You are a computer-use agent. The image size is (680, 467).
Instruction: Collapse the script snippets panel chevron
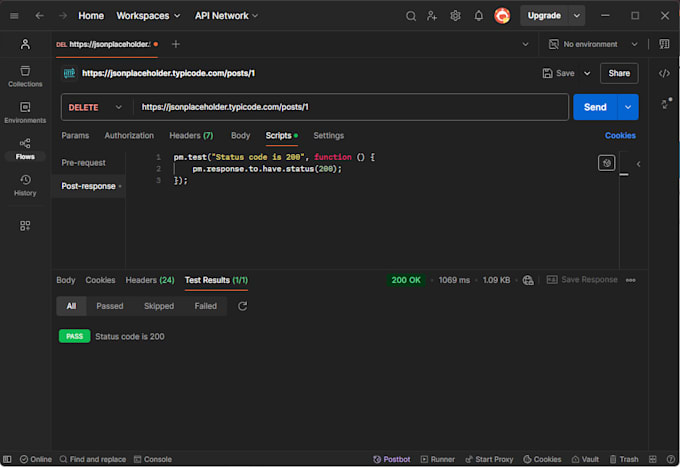click(638, 164)
